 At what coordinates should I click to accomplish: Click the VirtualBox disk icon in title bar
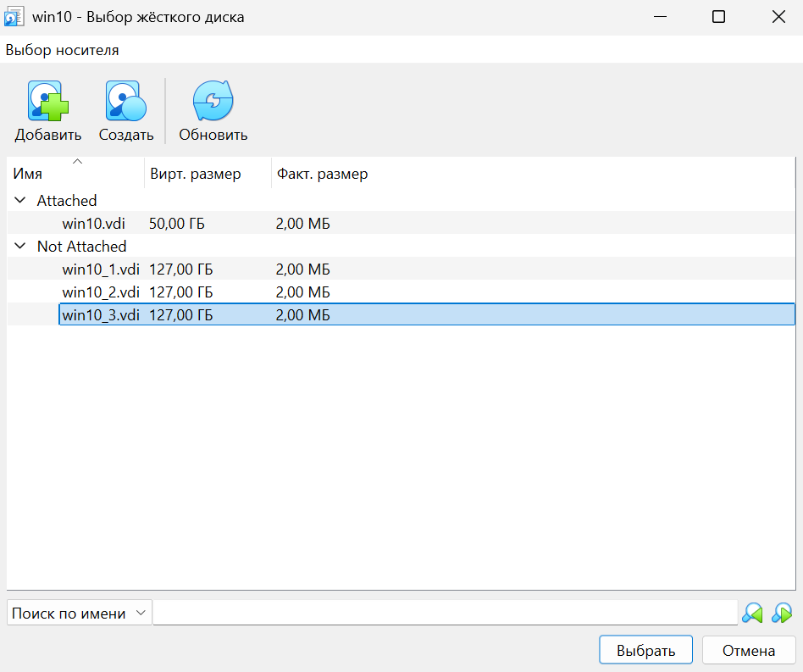click(14, 17)
